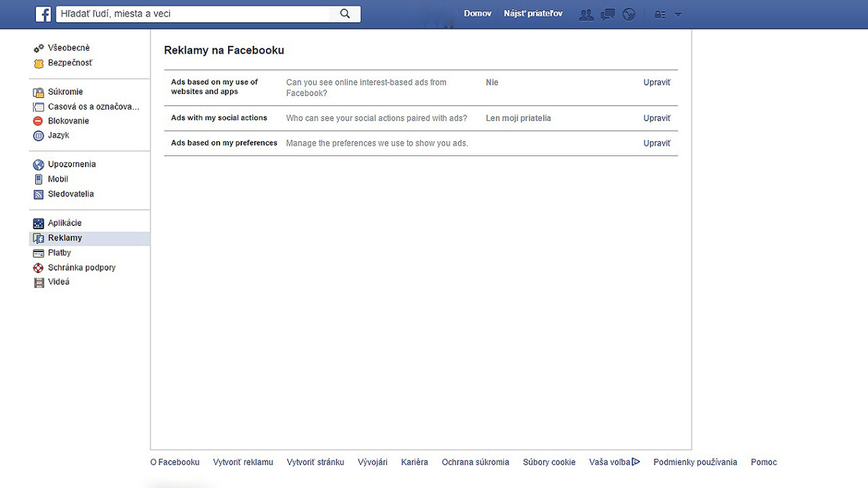The image size is (868, 488).
Task: Open friend requests icon in top bar
Action: tap(586, 14)
